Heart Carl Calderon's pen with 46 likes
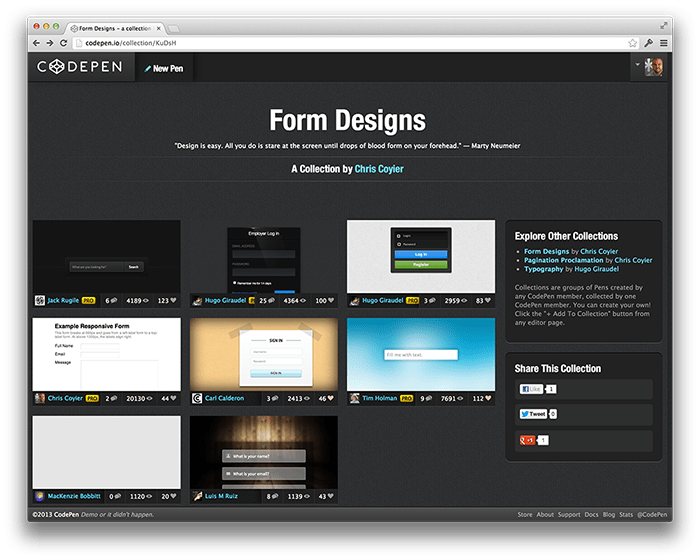700x560 pixels. pos(331,398)
